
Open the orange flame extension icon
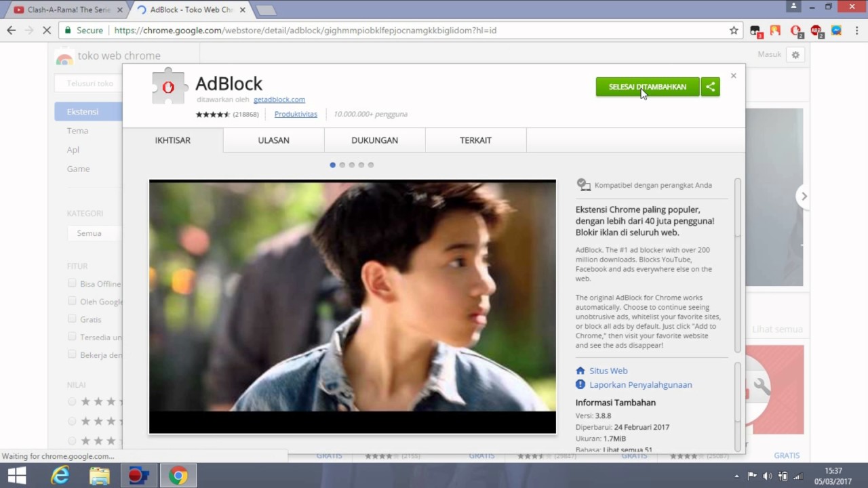775,30
